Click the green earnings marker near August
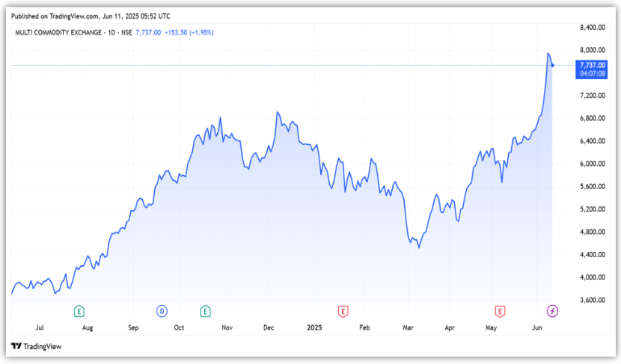 (79, 310)
